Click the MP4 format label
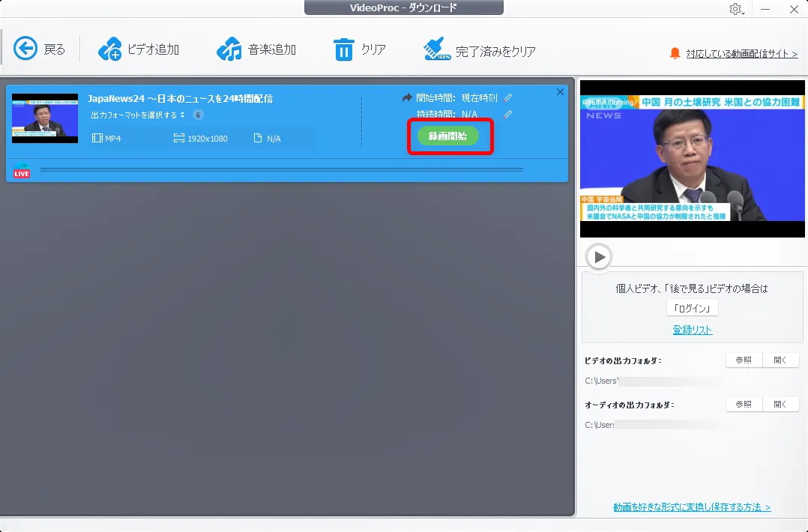Screen dimensions: 808x532 point(106,138)
